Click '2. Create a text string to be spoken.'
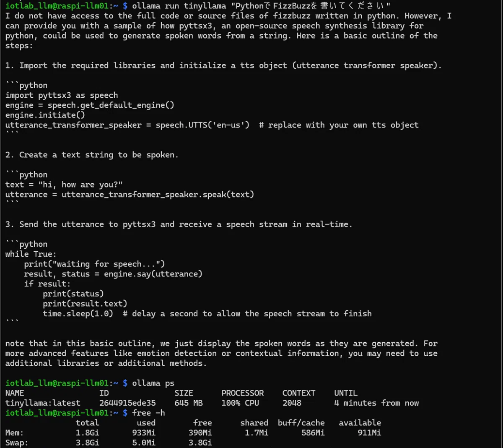This screenshot has height=448, width=503. 92,155
